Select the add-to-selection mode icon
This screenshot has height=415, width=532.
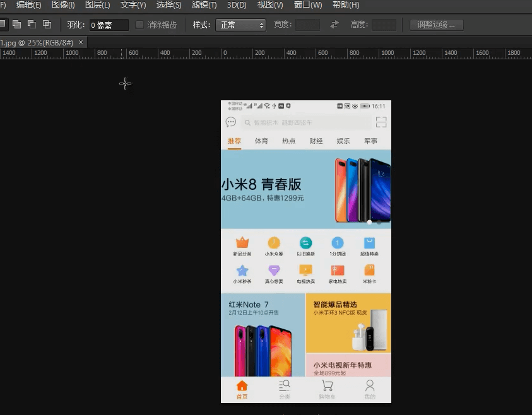point(16,25)
